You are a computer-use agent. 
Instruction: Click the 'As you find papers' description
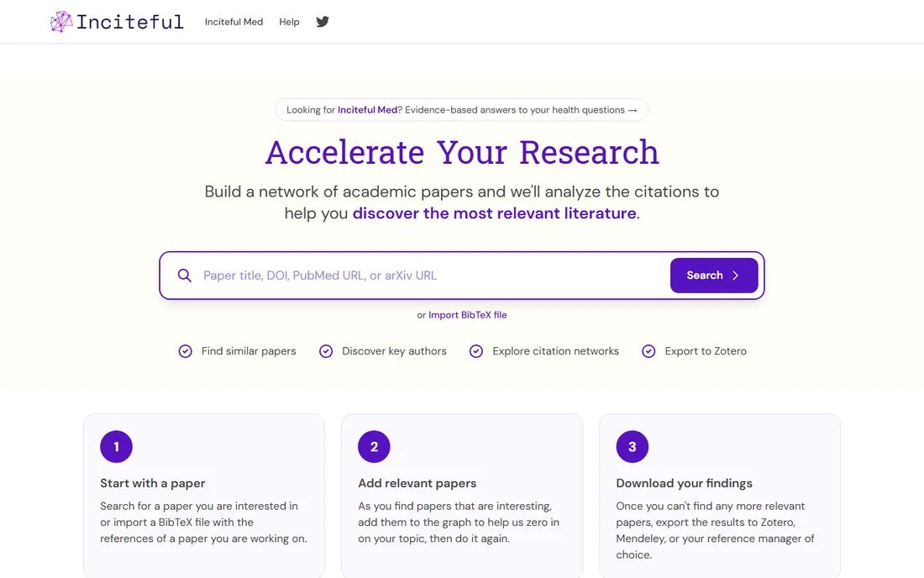pyautogui.click(x=459, y=522)
